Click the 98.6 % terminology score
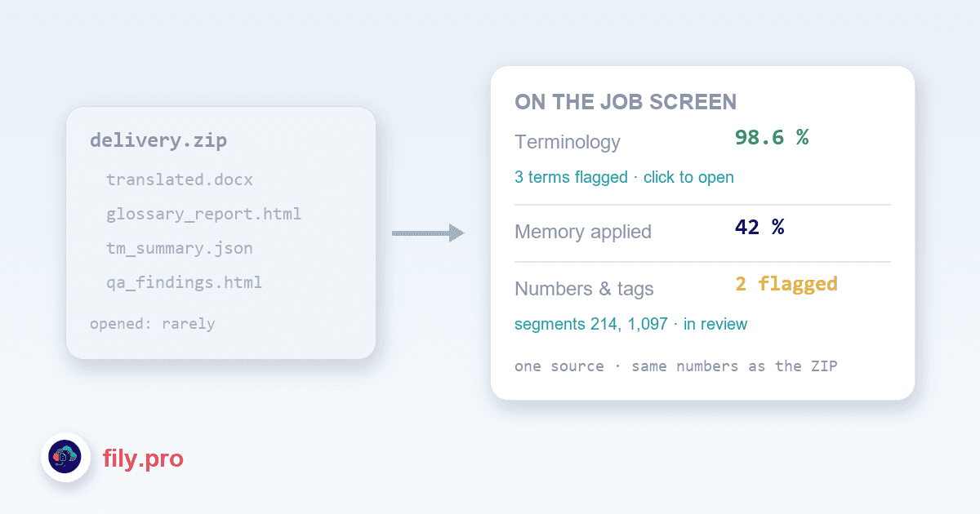 click(772, 137)
